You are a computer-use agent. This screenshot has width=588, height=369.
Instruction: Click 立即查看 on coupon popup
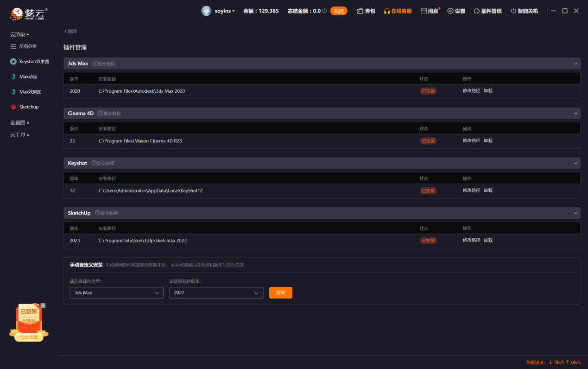point(29,338)
